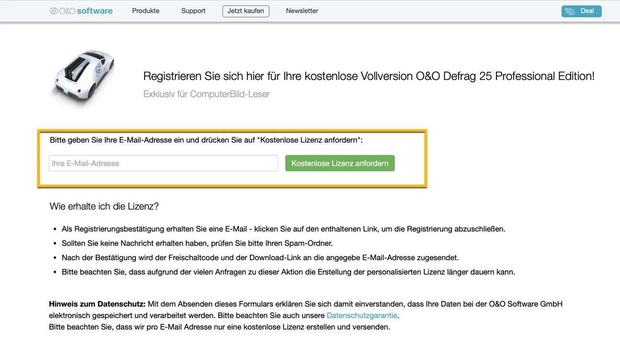The height and width of the screenshot is (364, 620).
Task: Click Kostenlose Lizenz anfordern
Action: (x=340, y=163)
